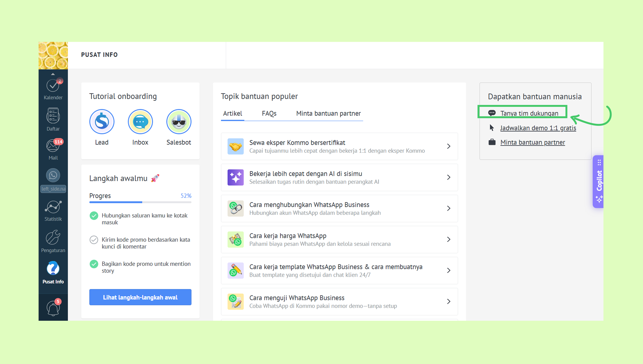Click checked "Bagikan kode promo" step
643x364 pixels.
point(94,264)
